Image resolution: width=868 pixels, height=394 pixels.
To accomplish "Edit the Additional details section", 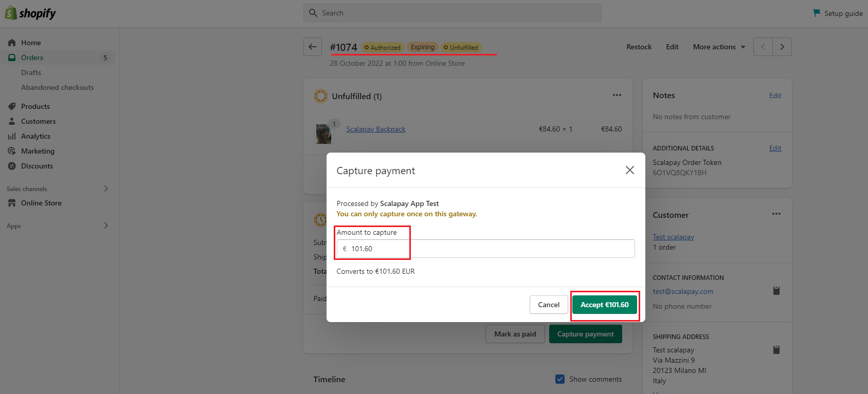I will pyautogui.click(x=775, y=148).
